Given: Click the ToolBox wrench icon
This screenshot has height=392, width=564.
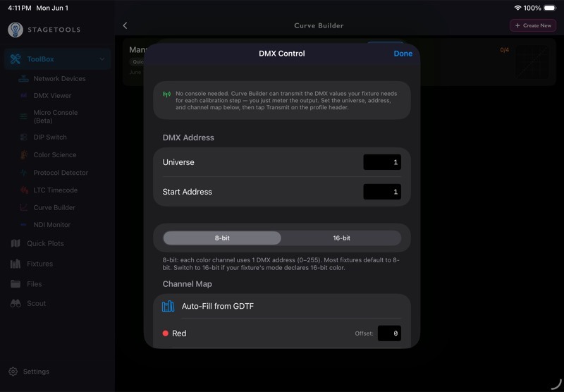Looking at the screenshot, I should 16,59.
